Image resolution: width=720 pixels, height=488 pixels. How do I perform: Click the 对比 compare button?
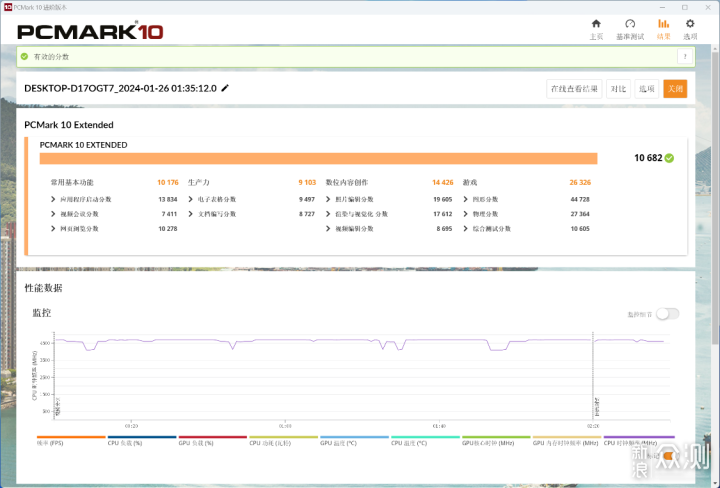click(x=618, y=89)
